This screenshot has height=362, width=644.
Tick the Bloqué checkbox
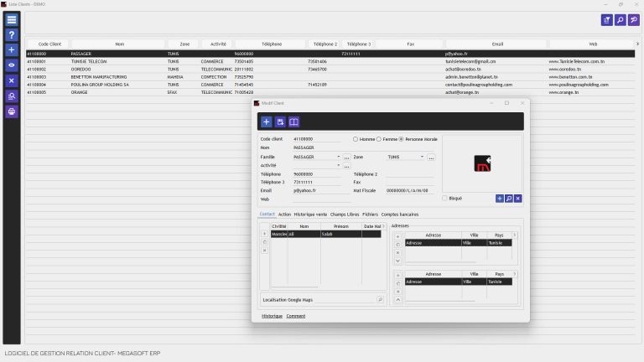pyautogui.click(x=444, y=199)
